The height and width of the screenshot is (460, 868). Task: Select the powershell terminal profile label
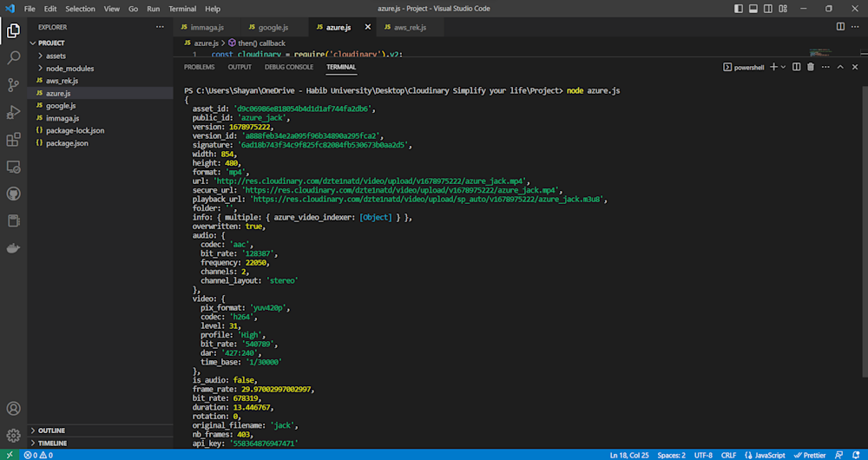point(744,67)
